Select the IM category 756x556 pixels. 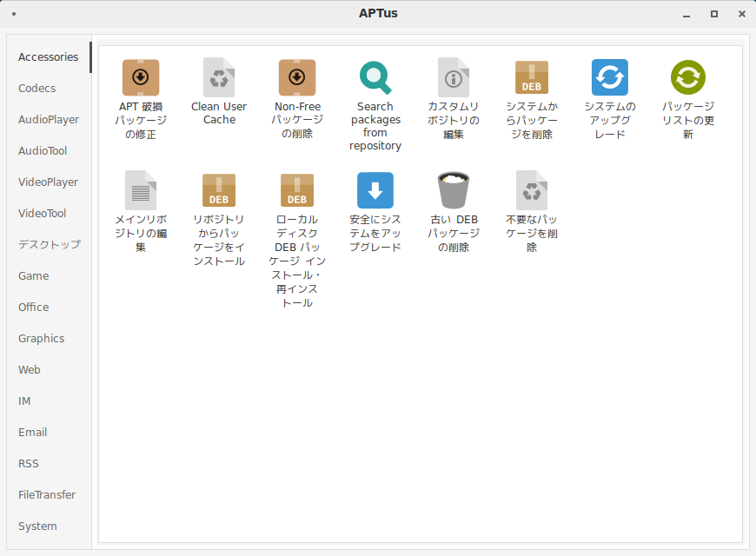(x=48, y=401)
